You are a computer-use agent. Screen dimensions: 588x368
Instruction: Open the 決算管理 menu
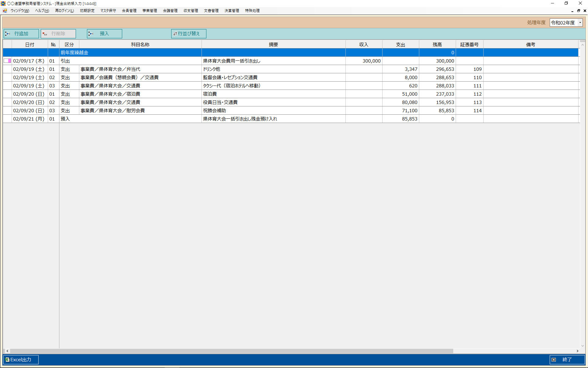point(232,11)
